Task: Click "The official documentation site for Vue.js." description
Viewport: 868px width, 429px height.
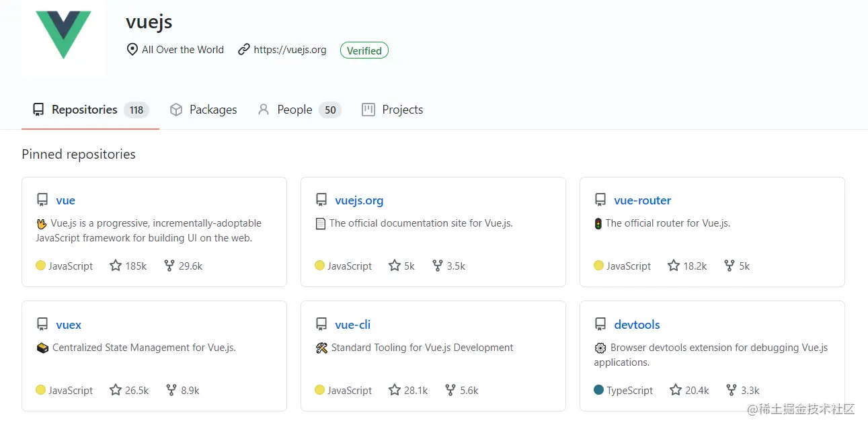Action: tap(421, 223)
